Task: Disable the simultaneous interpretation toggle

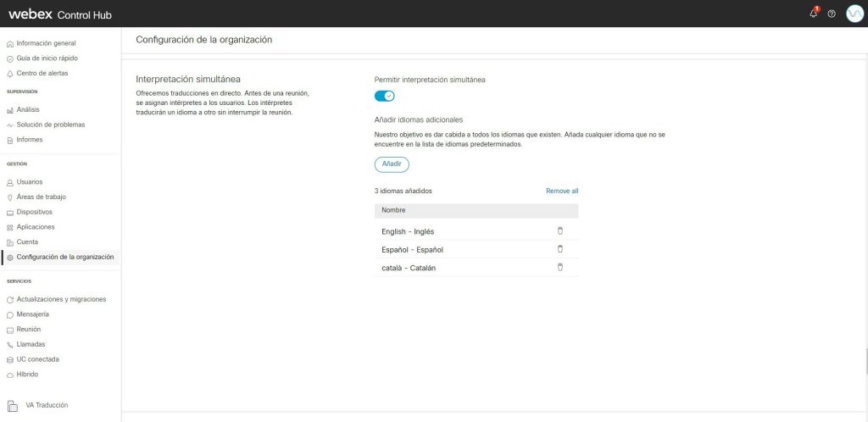Action: (385, 96)
